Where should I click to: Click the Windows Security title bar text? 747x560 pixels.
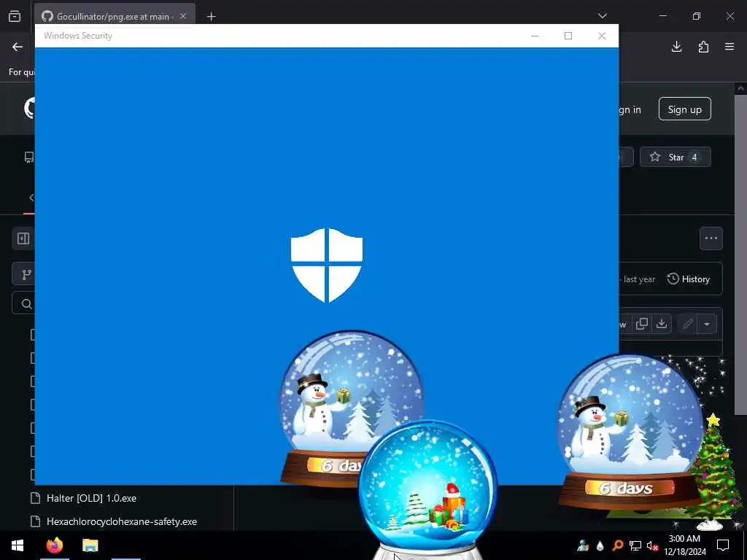pyautogui.click(x=78, y=36)
